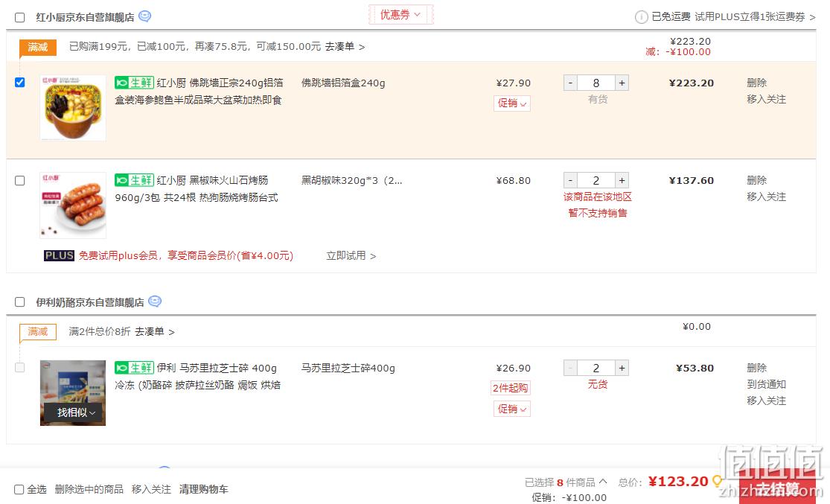Viewport: 830px width, 504px height.
Task: Delete the 马苏里拉芝士碎 item
Action: pyautogui.click(x=756, y=368)
